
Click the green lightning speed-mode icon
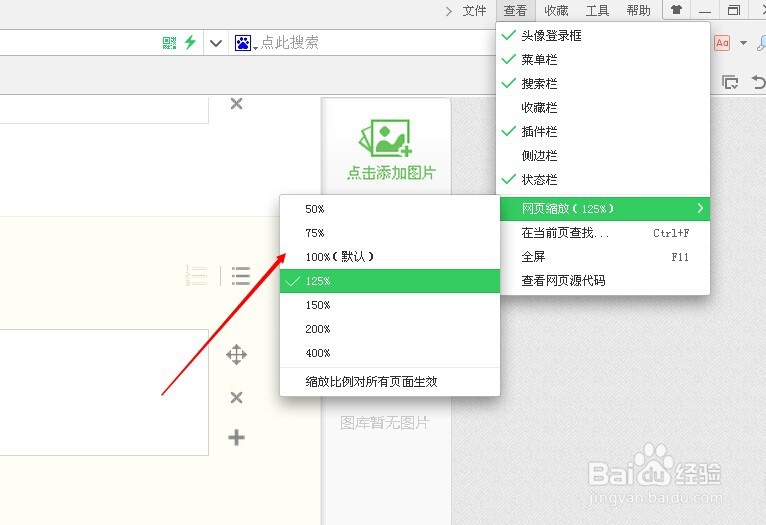pyautogui.click(x=190, y=42)
